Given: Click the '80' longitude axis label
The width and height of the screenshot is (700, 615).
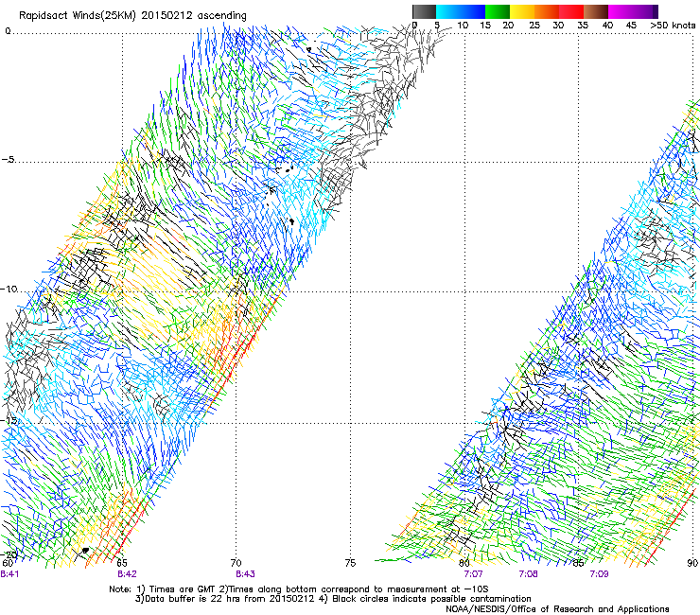Looking at the screenshot, I should pos(464,563).
